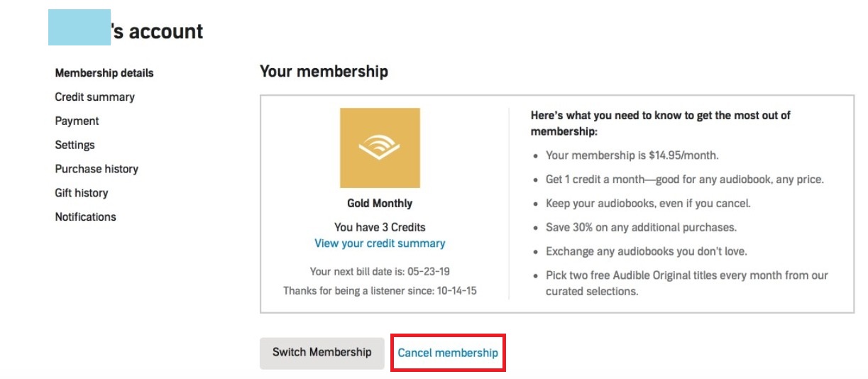Click 'Exchange any audiobooks' bullet
Viewport: 868px width, 379px height.
tap(646, 251)
